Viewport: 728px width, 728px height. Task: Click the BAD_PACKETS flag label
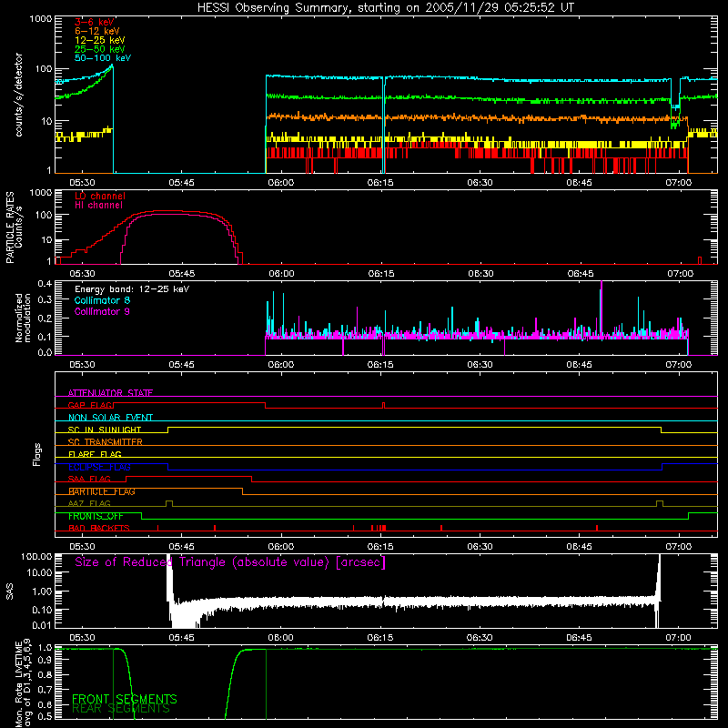click(x=99, y=529)
